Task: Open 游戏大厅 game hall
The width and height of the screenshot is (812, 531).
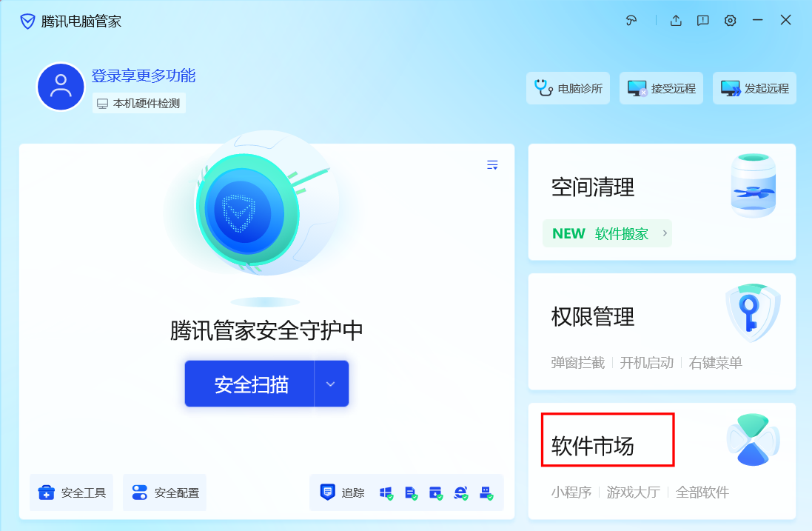Action: (634, 492)
